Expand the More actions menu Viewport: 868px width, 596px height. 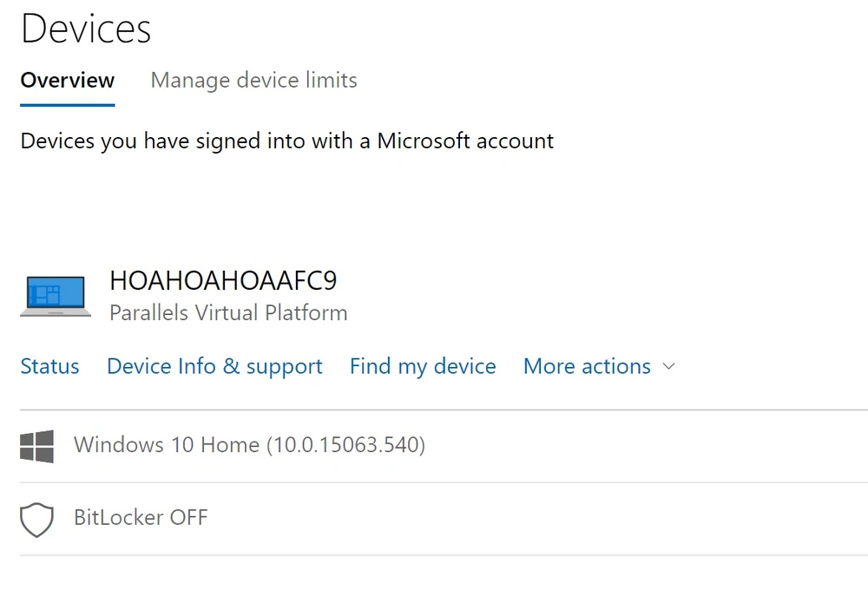(x=587, y=366)
